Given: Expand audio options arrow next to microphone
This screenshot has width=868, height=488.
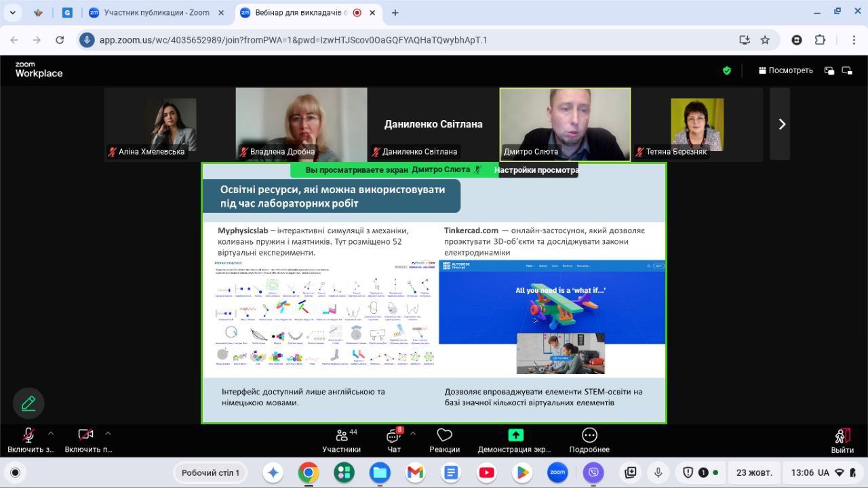Looking at the screenshot, I should (x=50, y=434).
